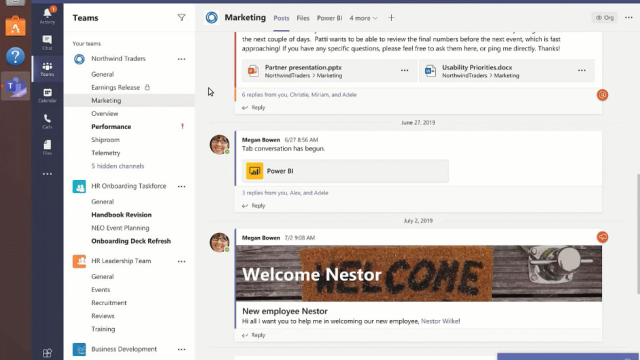
Task: Reply to the Tab conversation post
Action: pos(253,206)
